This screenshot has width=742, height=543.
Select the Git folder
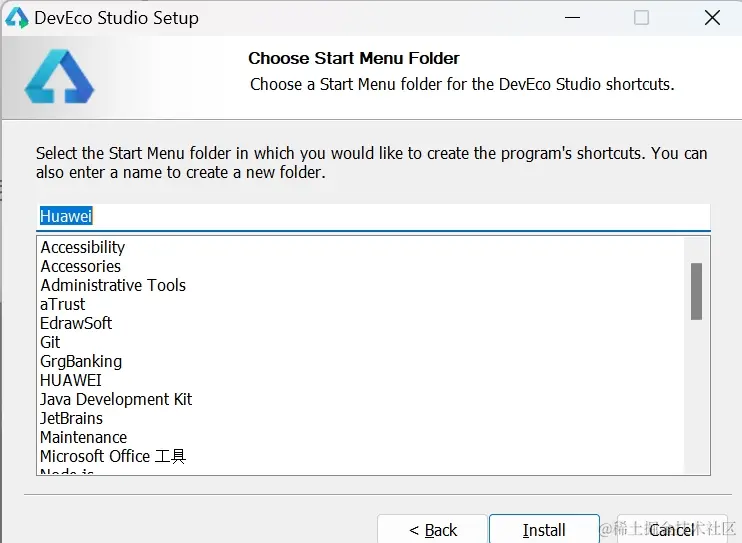(50, 342)
